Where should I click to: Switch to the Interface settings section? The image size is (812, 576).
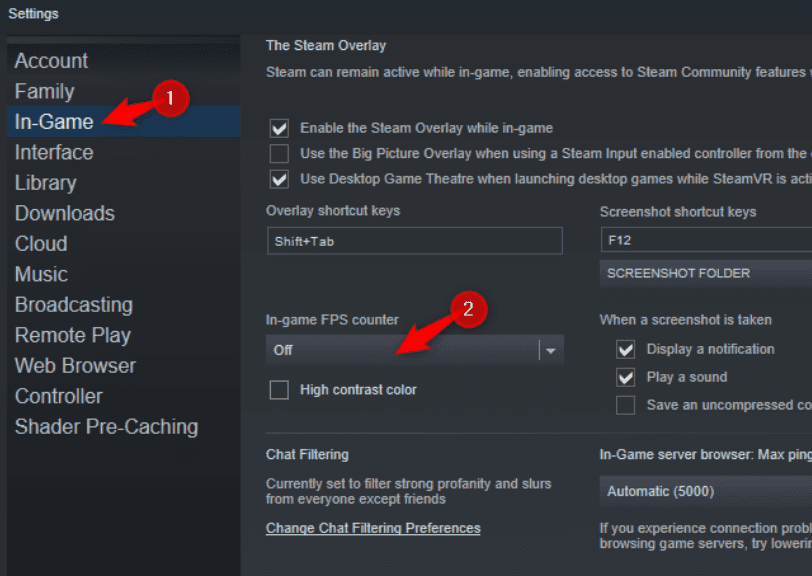click(x=54, y=153)
